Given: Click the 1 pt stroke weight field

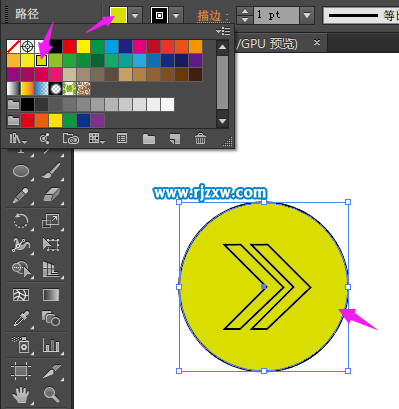Looking at the screenshot, I should 276,15.
